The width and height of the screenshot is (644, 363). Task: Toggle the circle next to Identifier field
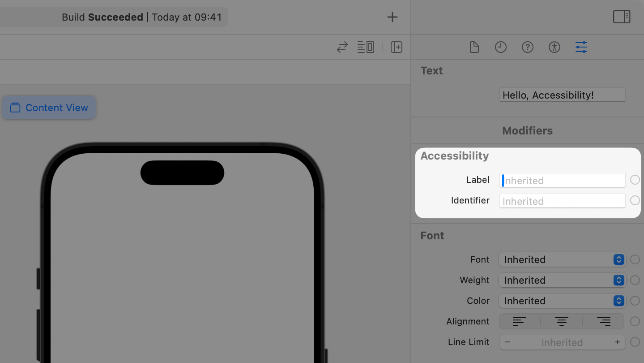[x=635, y=200]
